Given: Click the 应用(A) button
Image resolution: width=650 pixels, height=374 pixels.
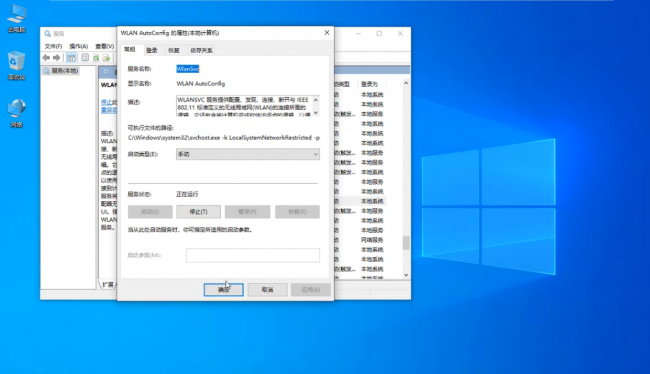Looking at the screenshot, I should click(311, 289).
